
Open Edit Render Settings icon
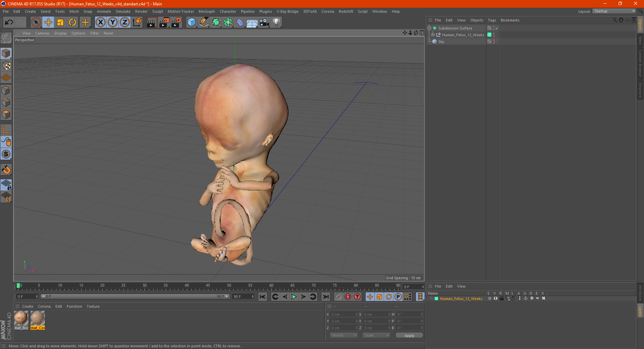tap(176, 22)
